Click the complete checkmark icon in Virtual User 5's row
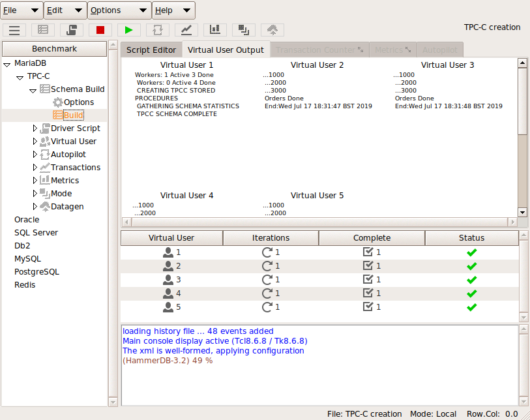530x420 pixels. (x=368, y=307)
